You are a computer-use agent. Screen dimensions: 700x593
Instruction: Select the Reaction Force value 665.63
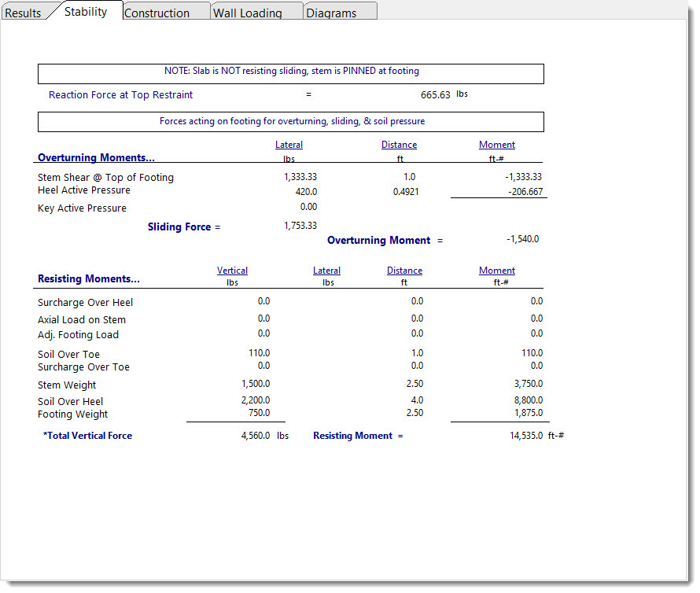click(435, 95)
